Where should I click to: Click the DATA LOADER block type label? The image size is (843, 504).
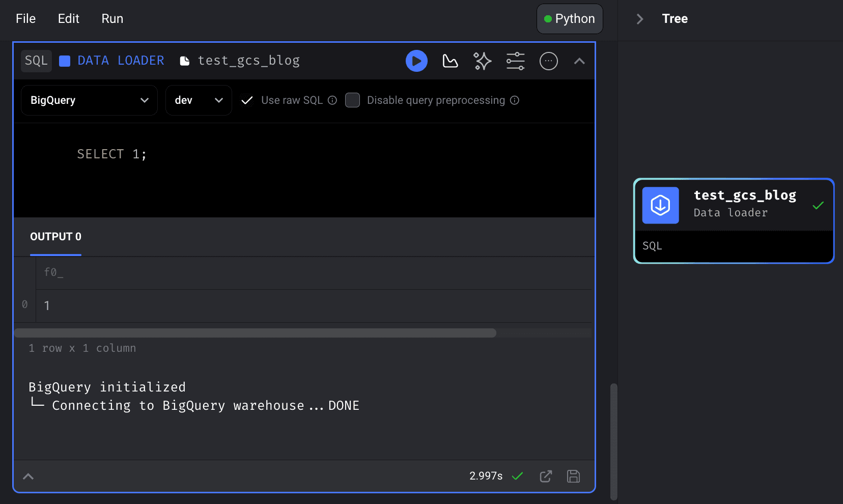(x=121, y=61)
